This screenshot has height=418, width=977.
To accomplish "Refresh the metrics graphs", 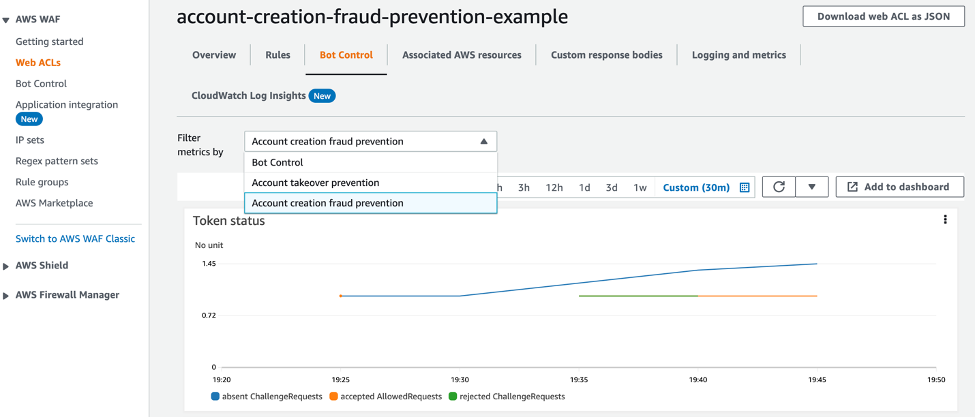I will [x=779, y=187].
